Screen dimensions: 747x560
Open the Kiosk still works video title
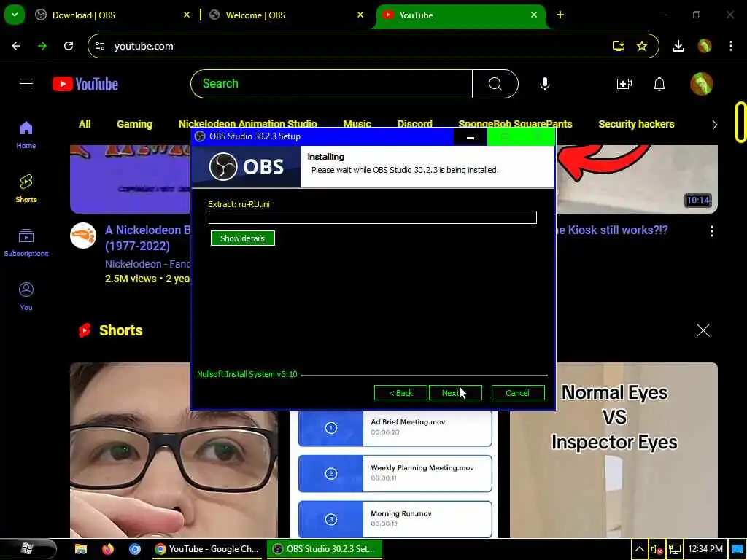click(x=612, y=230)
